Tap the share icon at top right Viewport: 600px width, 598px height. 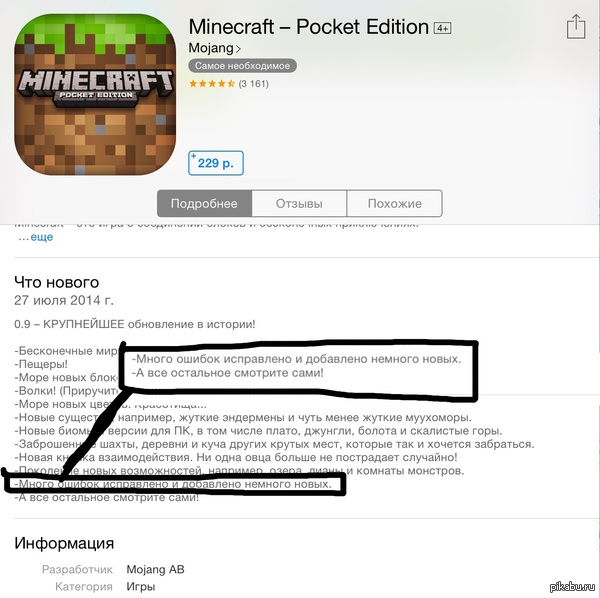[x=576, y=27]
